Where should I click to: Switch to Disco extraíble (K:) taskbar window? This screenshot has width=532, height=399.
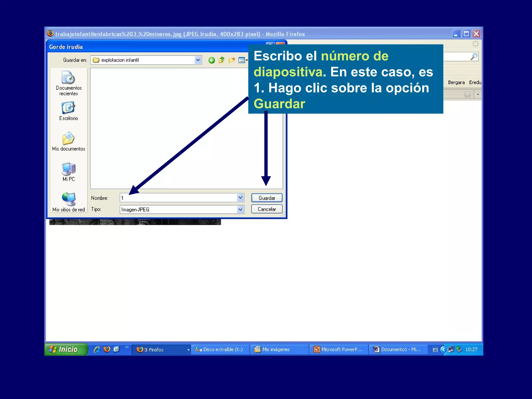click(220, 350)
